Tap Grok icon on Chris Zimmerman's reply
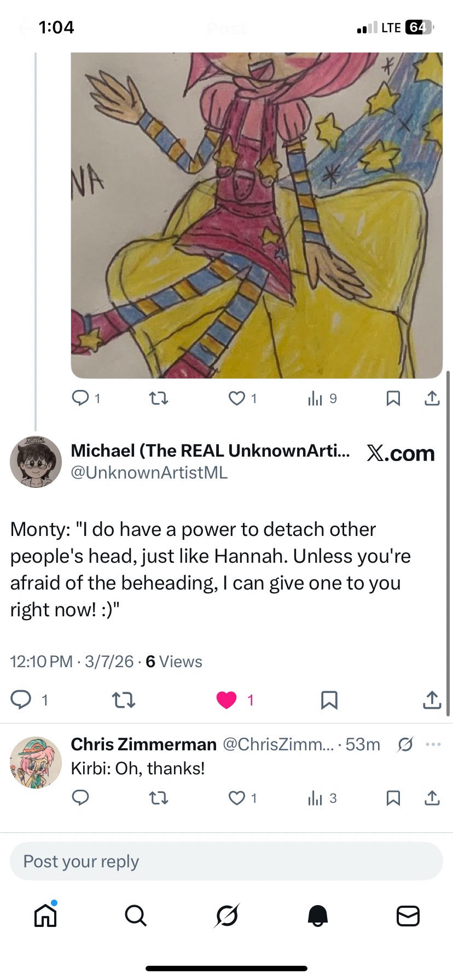 (405, 744)
